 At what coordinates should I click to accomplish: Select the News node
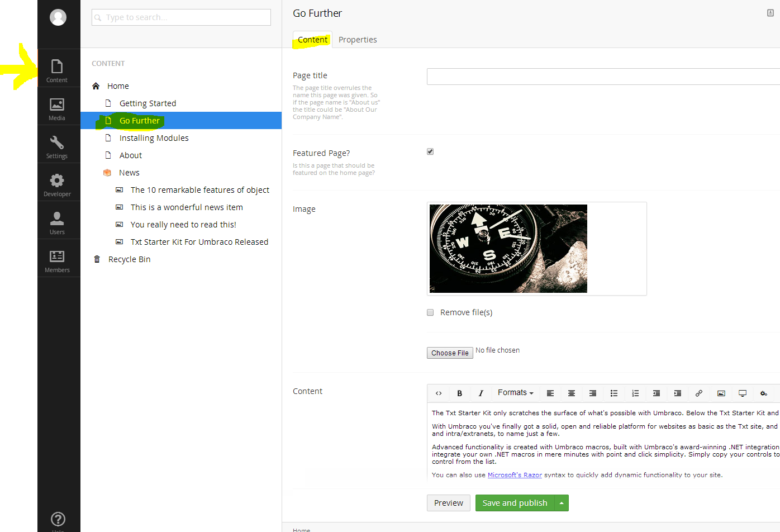coord(129,173)
